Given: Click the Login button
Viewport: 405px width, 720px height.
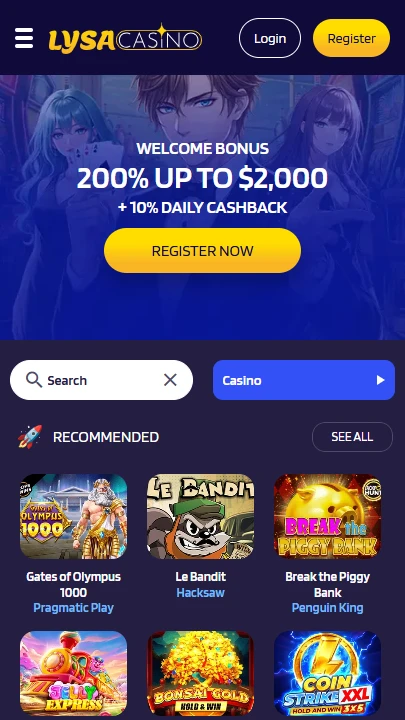Looking at the screenshot, I should (270, 38).
